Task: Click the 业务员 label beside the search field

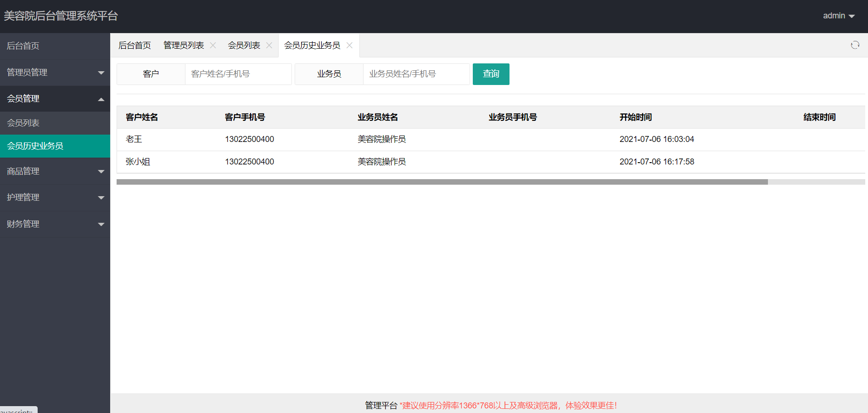Action: tap(329, 74)
